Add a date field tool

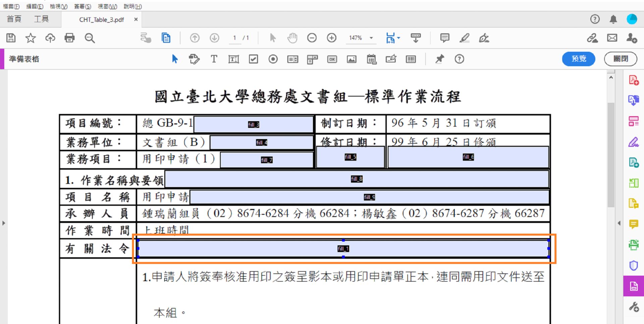tap(371, 59)
